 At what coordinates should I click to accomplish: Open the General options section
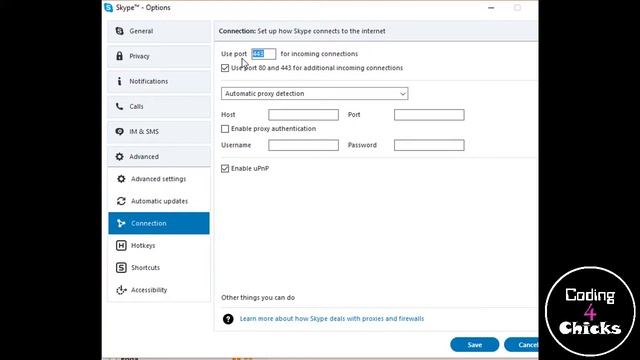[x=159, y=31]
